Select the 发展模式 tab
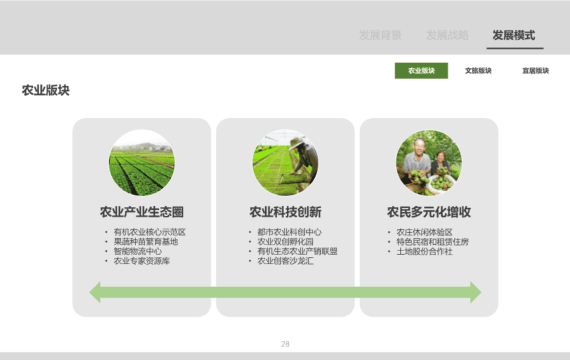Image resolution: width=570 pixels, height=360 pixels. 514,35
